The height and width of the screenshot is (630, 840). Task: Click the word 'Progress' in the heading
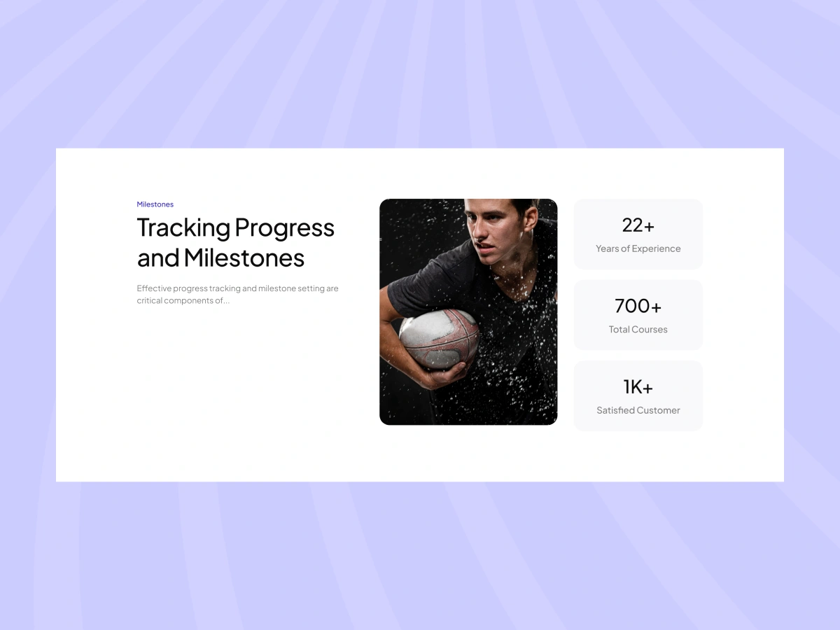[x=285, y=228]
